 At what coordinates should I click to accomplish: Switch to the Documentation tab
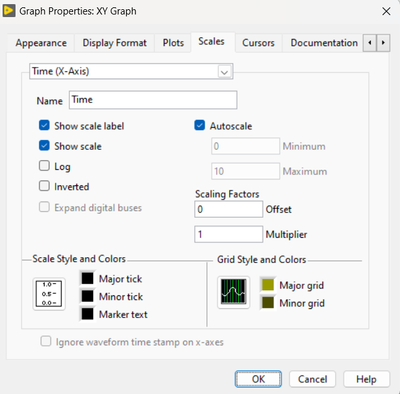324,43
